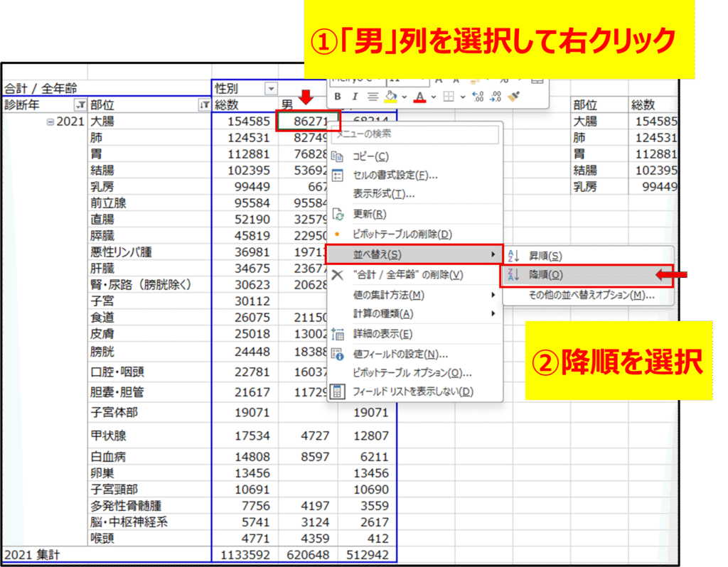Click ピボットテーブルの削除 menu entry
The image size is (728, 567).
pyautogui.click(x=402, y=234)
